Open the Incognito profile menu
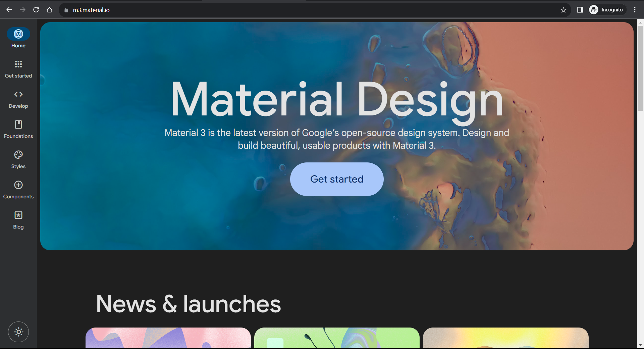 pyautogui.click(x=607, y=10)
